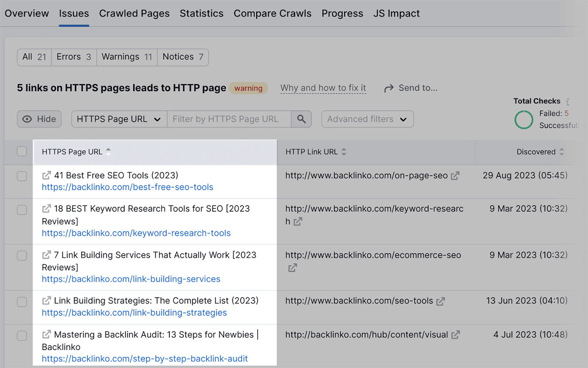Click the eye icon on the Hide button
Viewport: 588px width, 368px height.
[28, 119]
